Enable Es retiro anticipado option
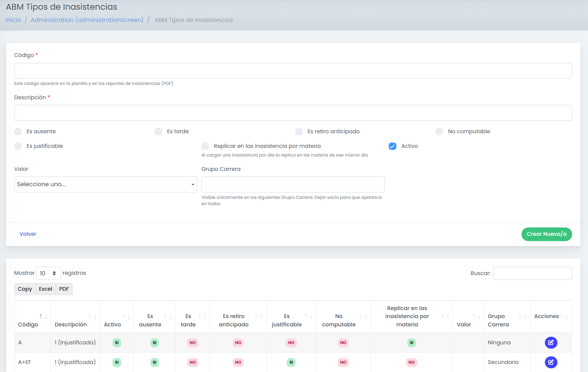The height and width of the screenshot is (372, 588). coord(299,132)
